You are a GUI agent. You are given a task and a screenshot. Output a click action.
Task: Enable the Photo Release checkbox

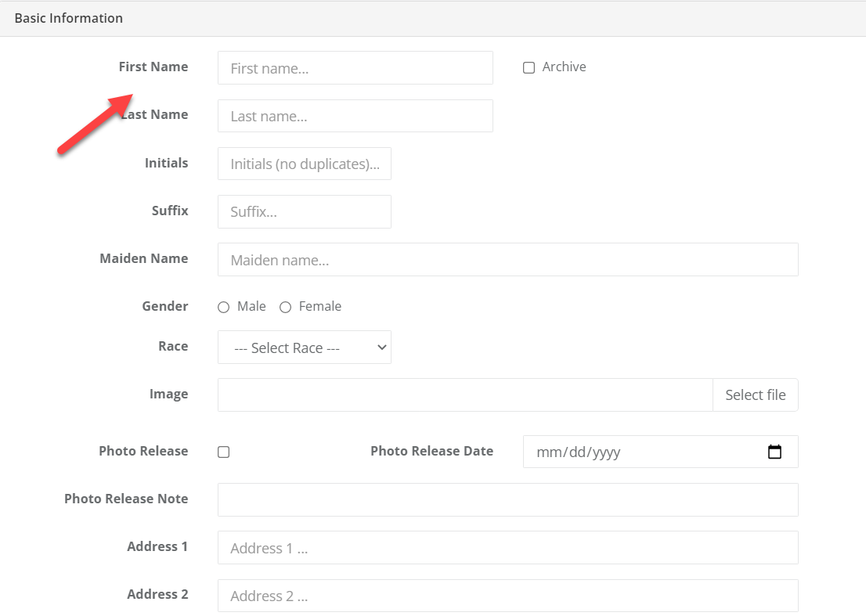point(224,452)
